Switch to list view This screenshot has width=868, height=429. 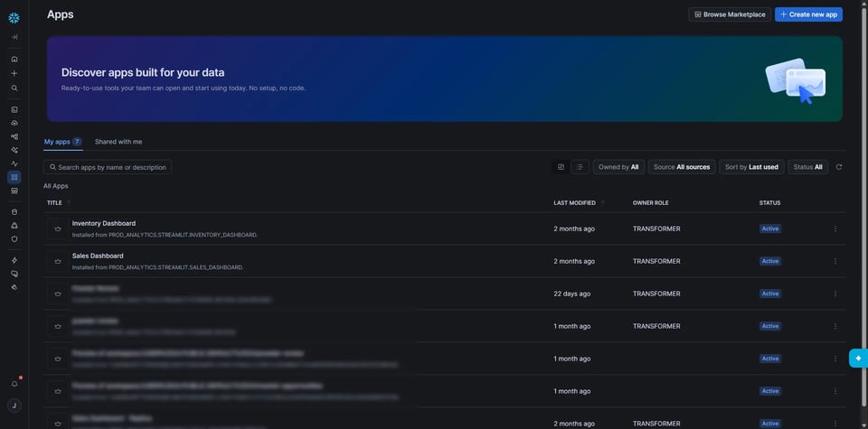point(580,167)
